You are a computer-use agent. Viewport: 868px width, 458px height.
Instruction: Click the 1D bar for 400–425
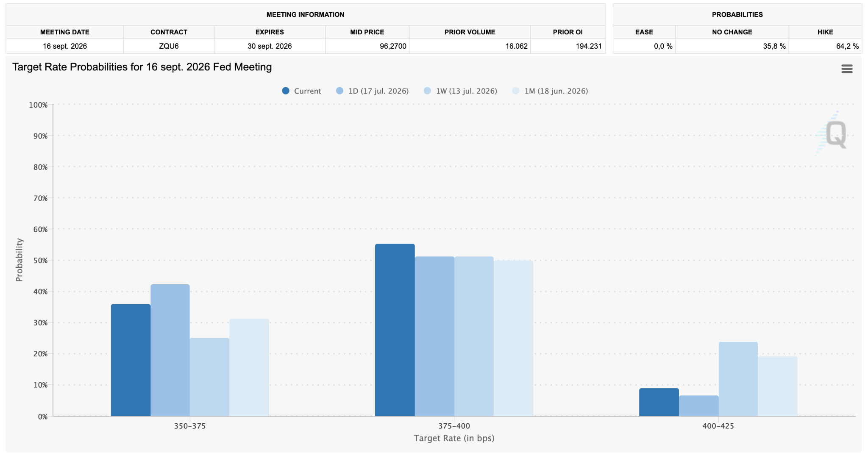point(699,406)
